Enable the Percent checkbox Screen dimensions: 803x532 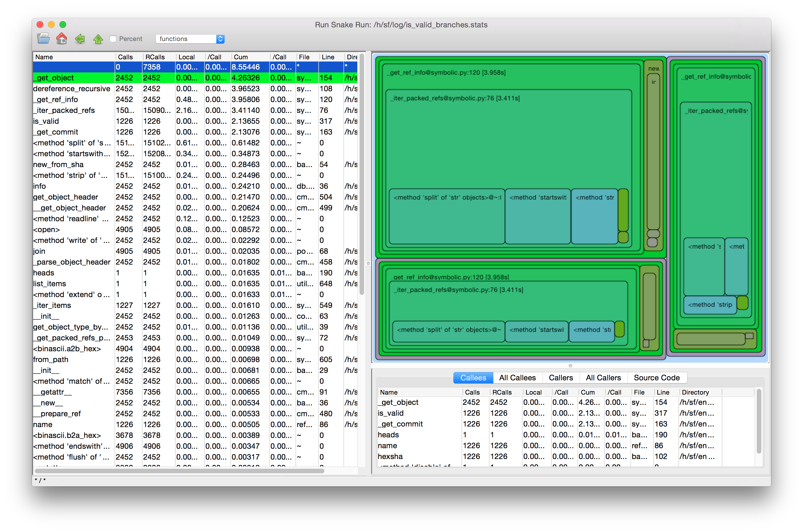pos(113,39)
